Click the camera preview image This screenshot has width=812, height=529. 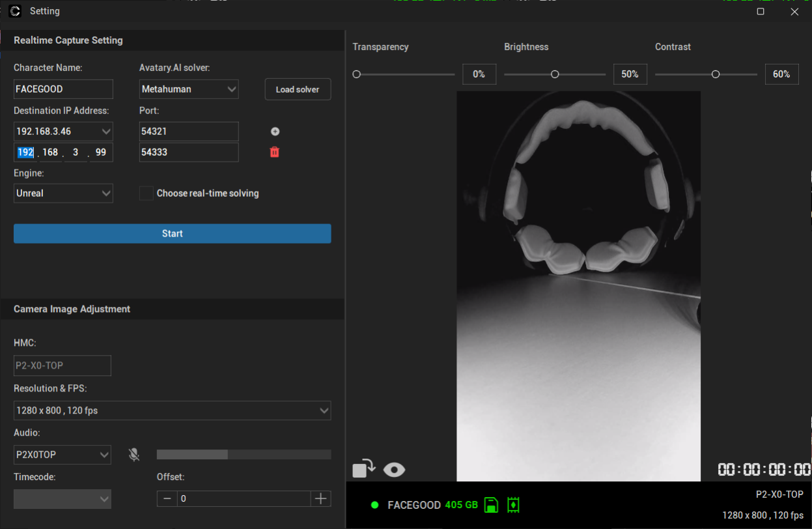coord(578,286)
